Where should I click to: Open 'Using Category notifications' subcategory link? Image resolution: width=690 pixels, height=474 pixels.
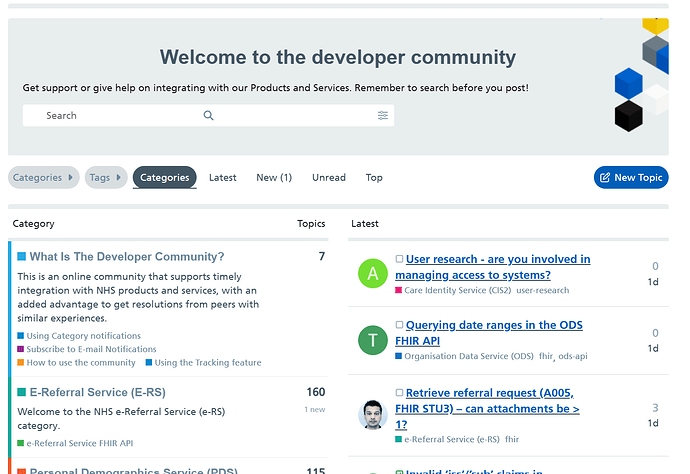click(83, 336)
